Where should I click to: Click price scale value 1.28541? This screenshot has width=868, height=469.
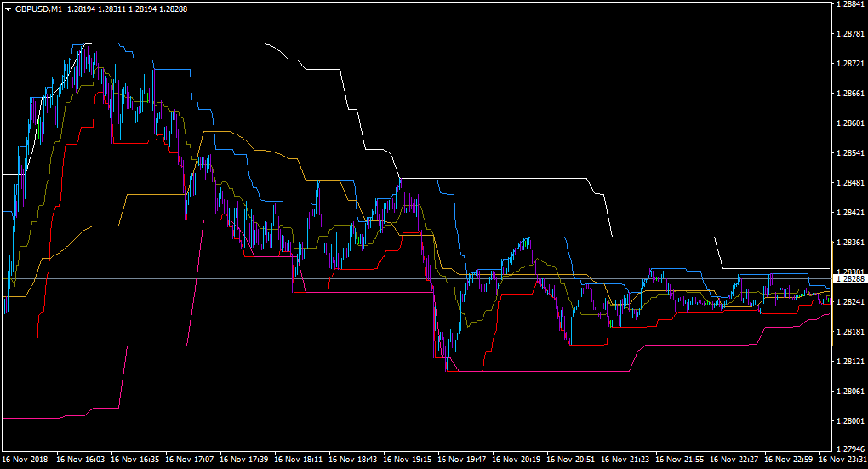tap(850, 153)
